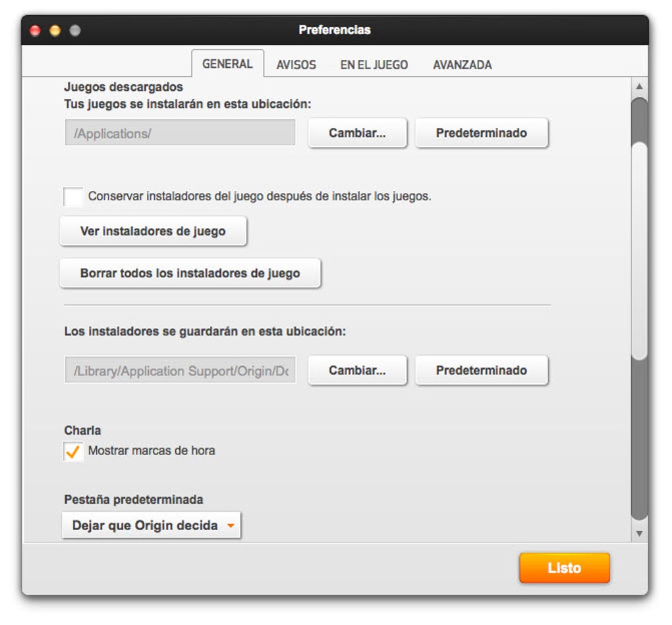The width and height of the screenshot is (672, 625).
Task: Enable conservar instaladores del juego checkbox
Action: 72,196
